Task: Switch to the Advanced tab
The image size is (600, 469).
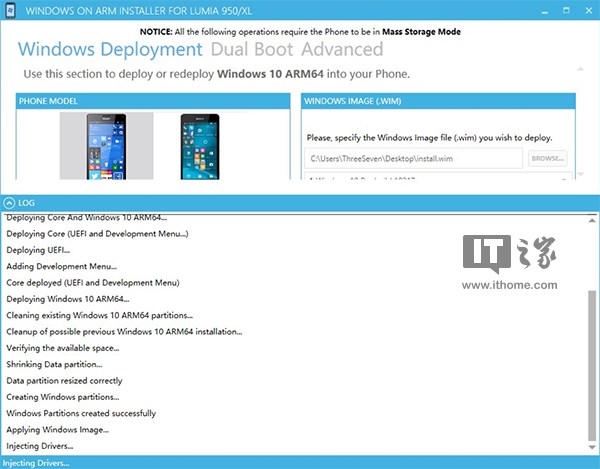Action: point(342,49)
